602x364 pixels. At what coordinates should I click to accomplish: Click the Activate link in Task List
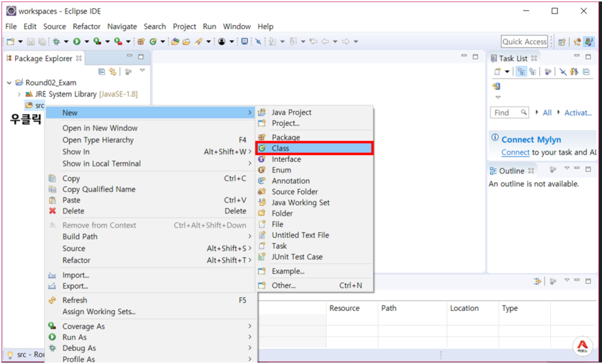[578, 112]
